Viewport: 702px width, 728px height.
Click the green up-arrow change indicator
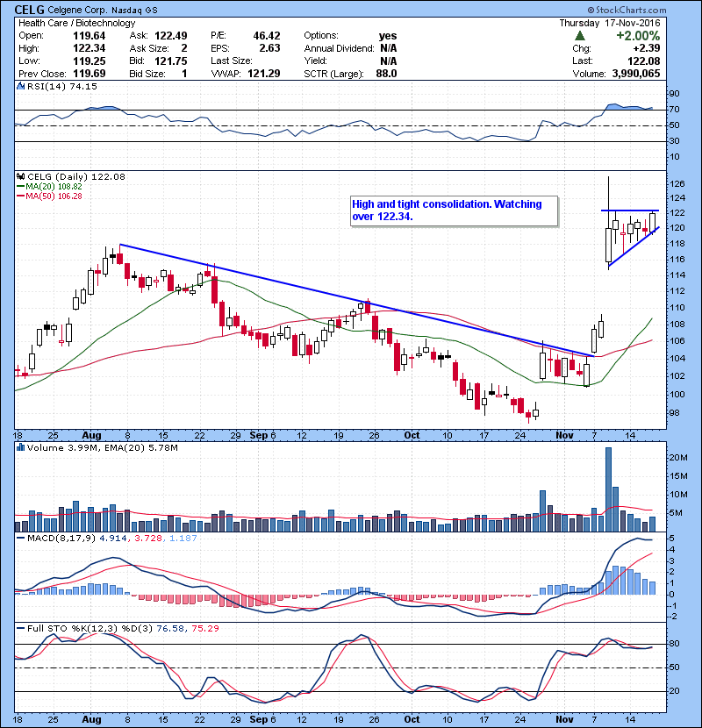tap(579, 36)
